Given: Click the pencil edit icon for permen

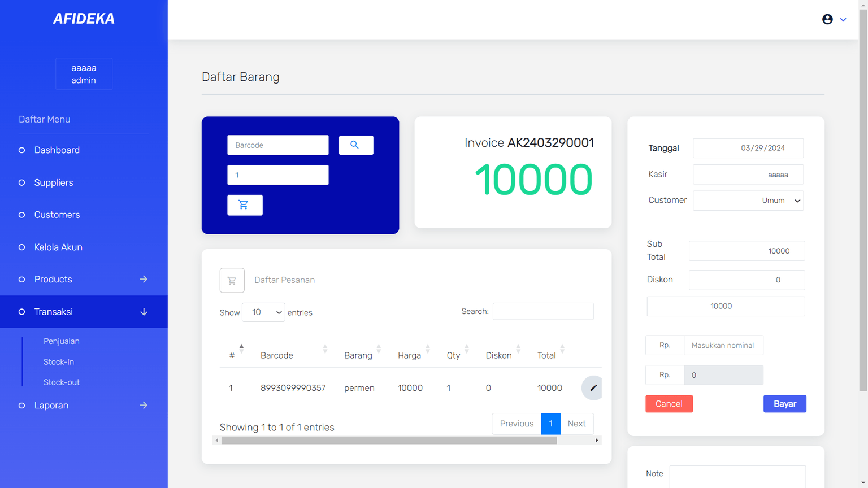Looking at the screenshot, I should click(x=593, y=388).
